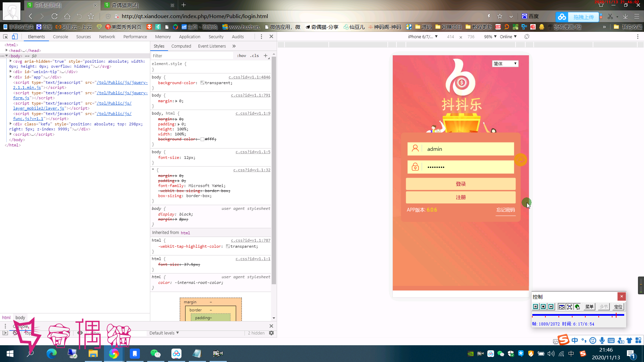Click 忘记密码 forgot password link
Screen dimensions: 644x362
pyautogui.click(x=505, y=210)
